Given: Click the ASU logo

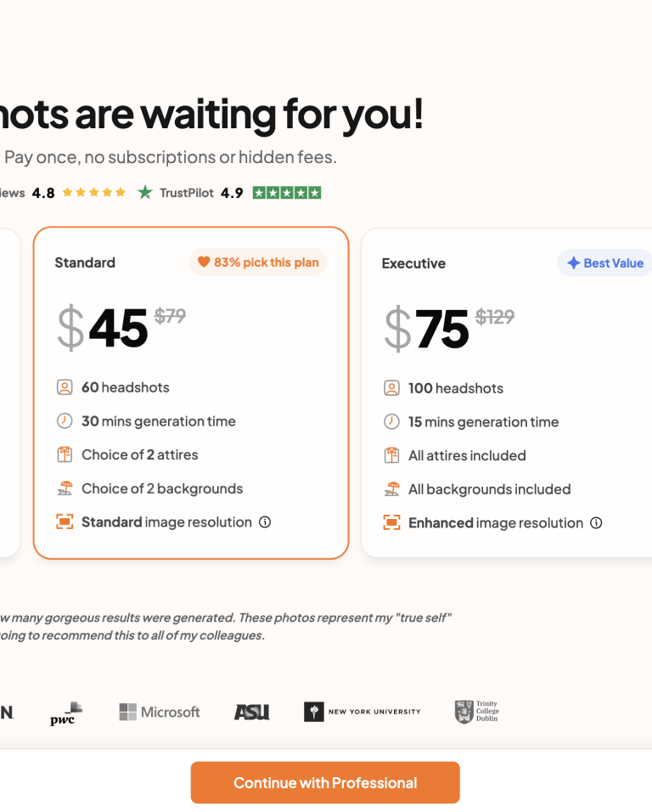Looking at the screenshot, I should 251,712.
